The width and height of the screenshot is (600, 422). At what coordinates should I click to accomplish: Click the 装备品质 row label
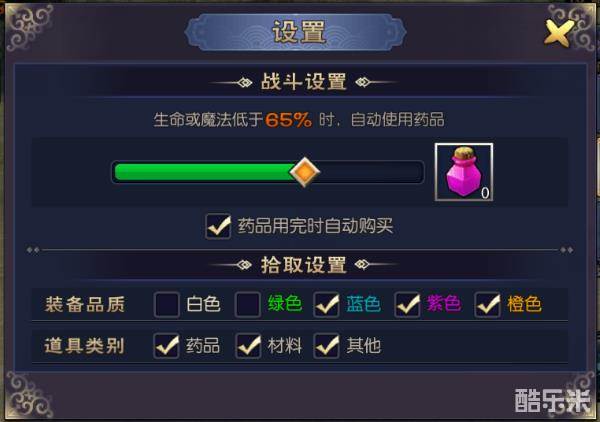(85, 305)
